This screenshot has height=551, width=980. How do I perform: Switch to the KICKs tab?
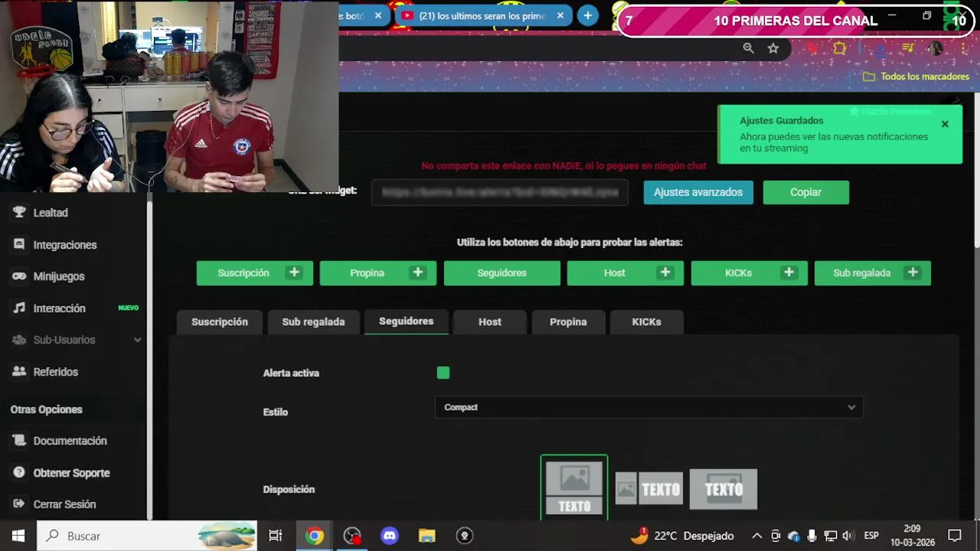click(646, 322)
